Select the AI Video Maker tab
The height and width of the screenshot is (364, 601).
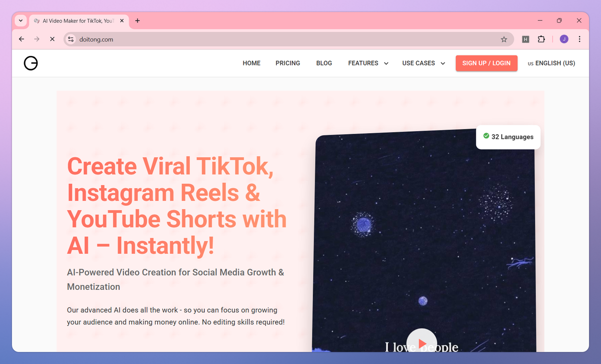[x=78, y=21]
